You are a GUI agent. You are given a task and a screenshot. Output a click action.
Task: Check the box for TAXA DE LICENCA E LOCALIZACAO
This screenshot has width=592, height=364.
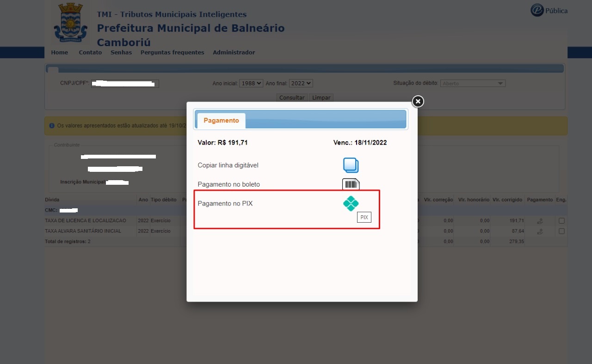click(x=561, y=221)
